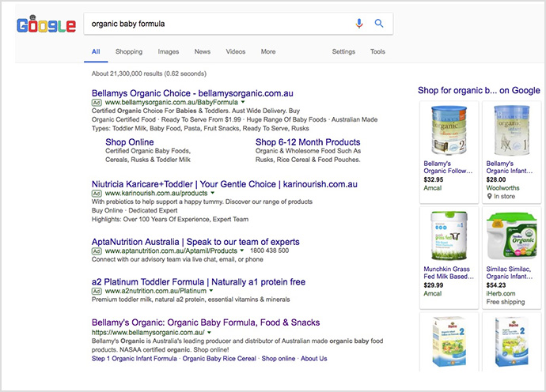Open the Videos tab

point(236,52)
